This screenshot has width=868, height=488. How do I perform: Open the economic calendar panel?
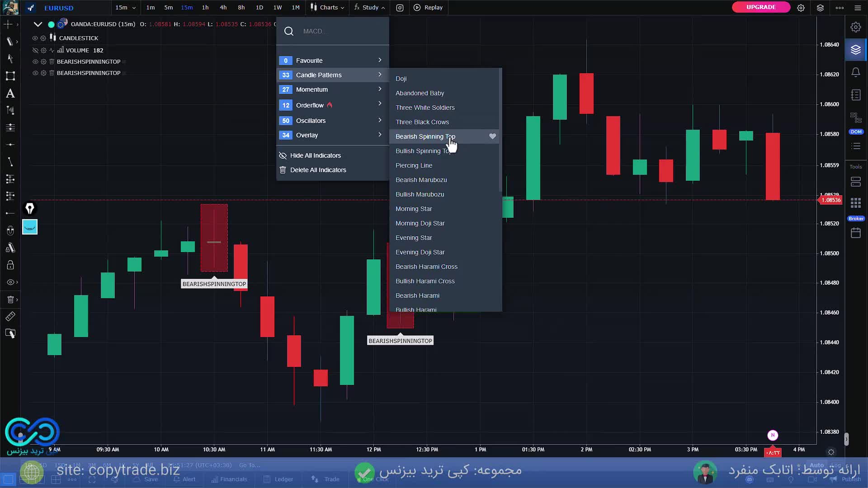coord(856,233)
